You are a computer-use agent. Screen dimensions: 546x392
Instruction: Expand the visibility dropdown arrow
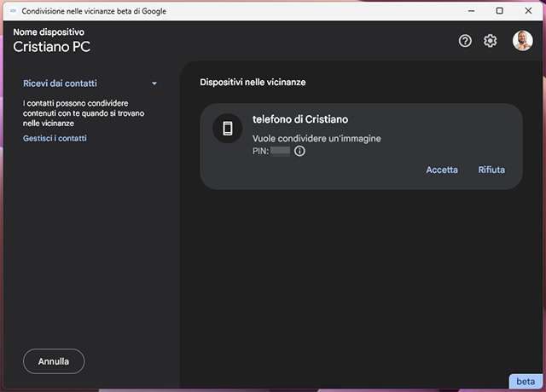[x=154, y=84]
